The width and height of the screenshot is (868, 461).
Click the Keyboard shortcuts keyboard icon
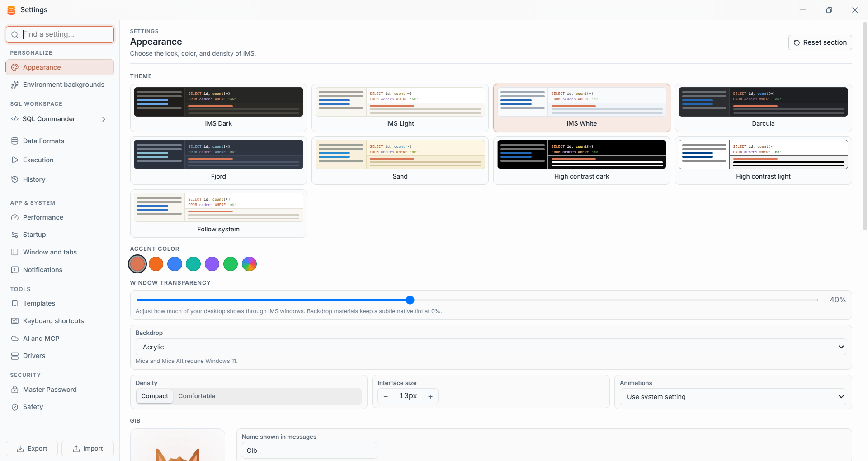coord(15,321)
